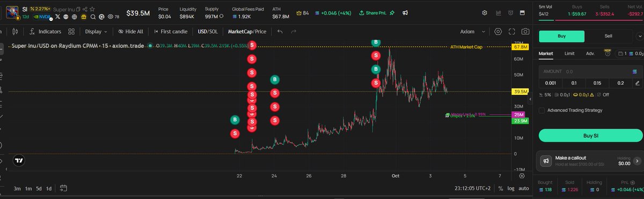Choose the 0.15 preset amount
644x199 pixels.
pos(597,83)
